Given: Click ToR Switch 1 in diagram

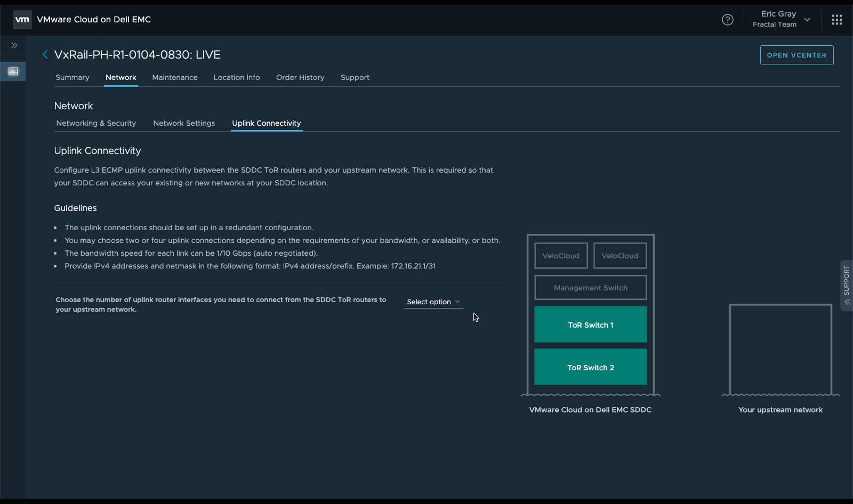Looking at the screenshot, I should pos(590,324).
